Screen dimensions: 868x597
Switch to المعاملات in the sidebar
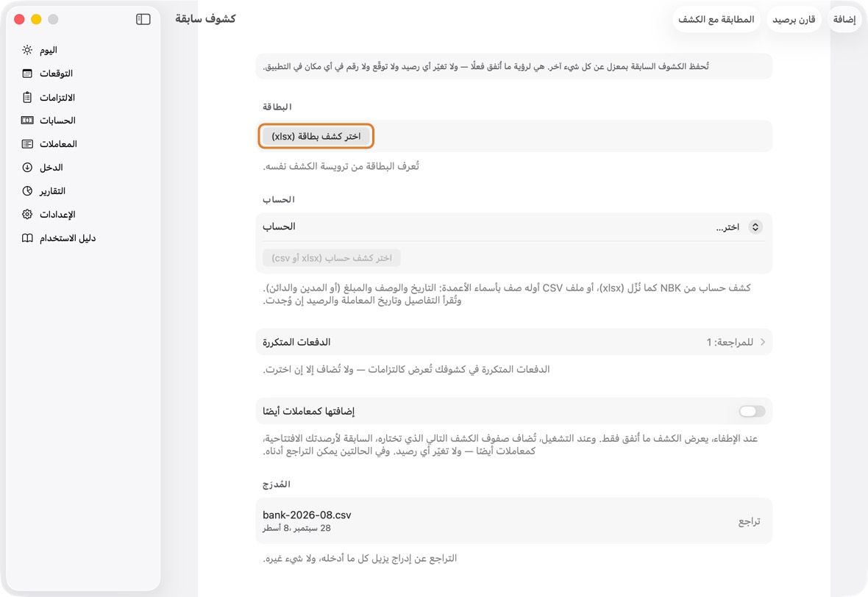(83, 144)
